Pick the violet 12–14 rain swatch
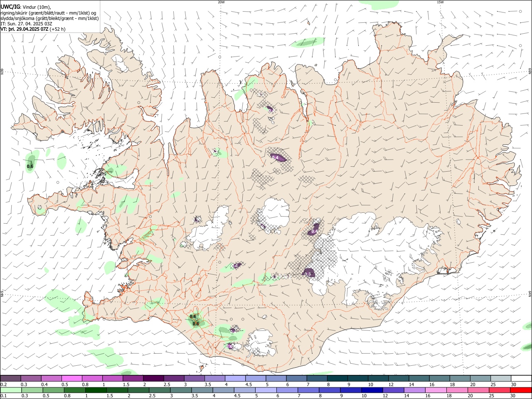532x399 pixels. tap(393, 390)
